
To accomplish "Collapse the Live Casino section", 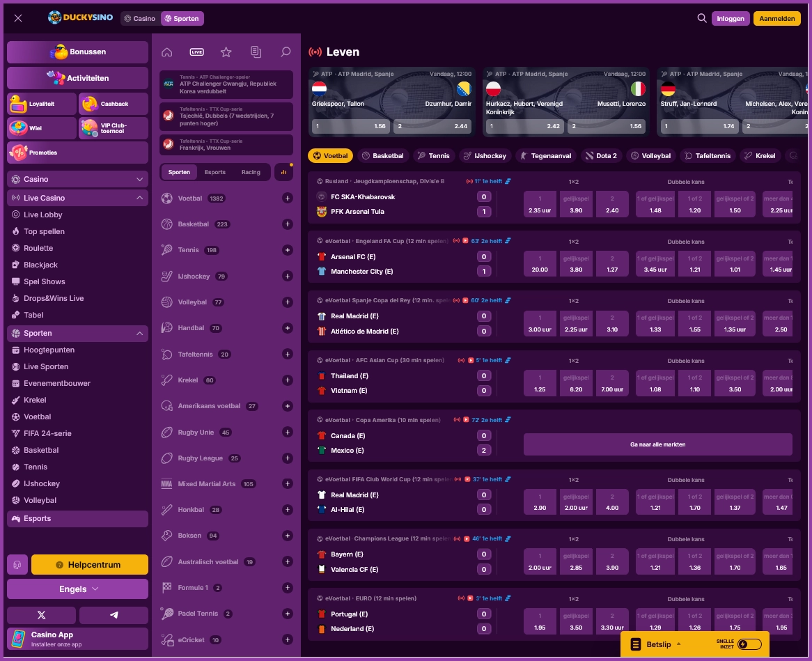I will (78, 198).
